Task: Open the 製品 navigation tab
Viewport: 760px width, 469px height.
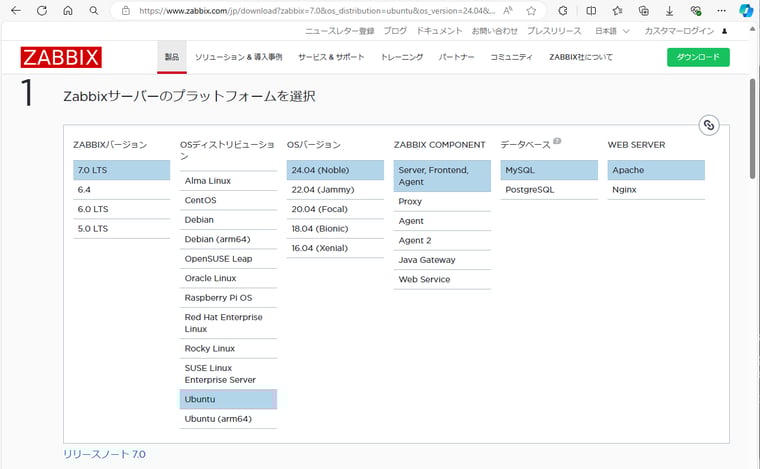Action: tap(172, 57)
